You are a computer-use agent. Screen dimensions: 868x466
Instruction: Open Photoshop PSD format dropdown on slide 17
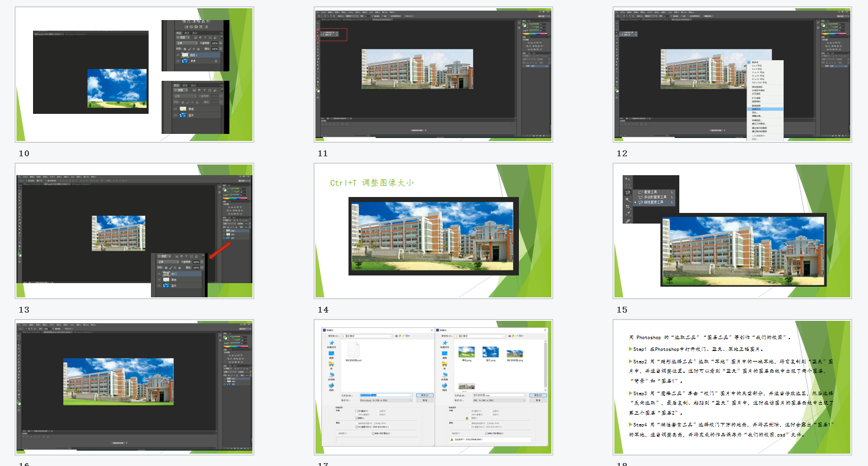pos(386,400)
